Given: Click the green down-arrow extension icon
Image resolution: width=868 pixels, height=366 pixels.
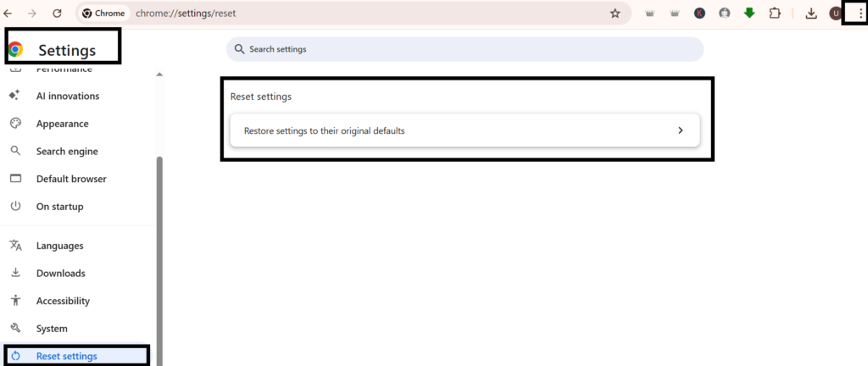Looking at the screenshot, I should (749, 14).
